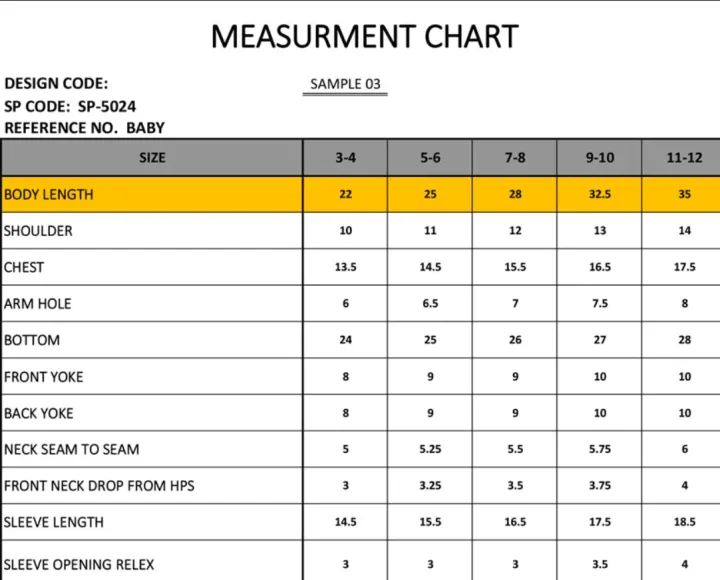Select NECK SEAM TO SEAM value 5.25
720x580 pixels.
pos(430,450)
